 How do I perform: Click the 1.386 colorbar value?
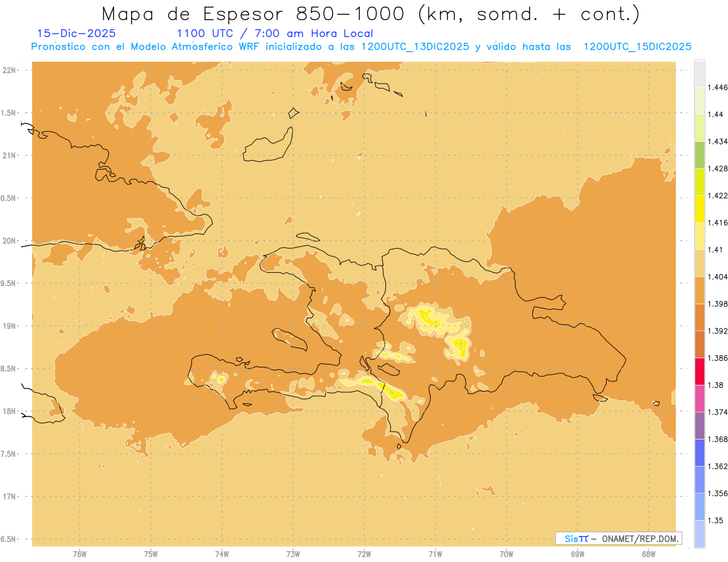[717, 358]
